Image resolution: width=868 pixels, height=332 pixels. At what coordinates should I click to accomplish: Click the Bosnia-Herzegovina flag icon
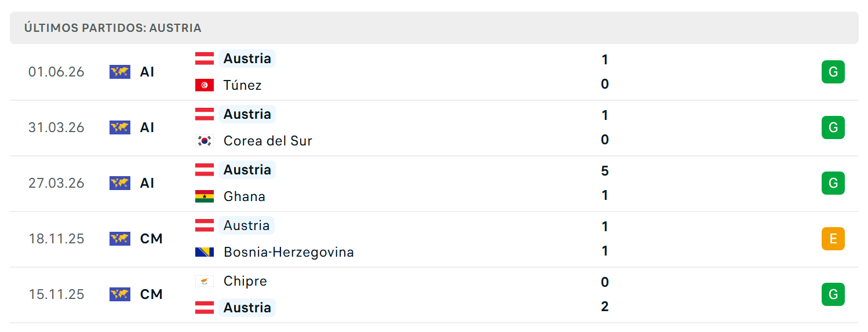(x=205, y=252)
